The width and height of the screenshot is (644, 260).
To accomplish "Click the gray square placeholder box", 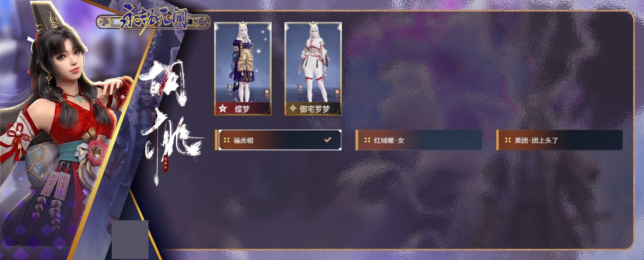I will pos(130,239).
